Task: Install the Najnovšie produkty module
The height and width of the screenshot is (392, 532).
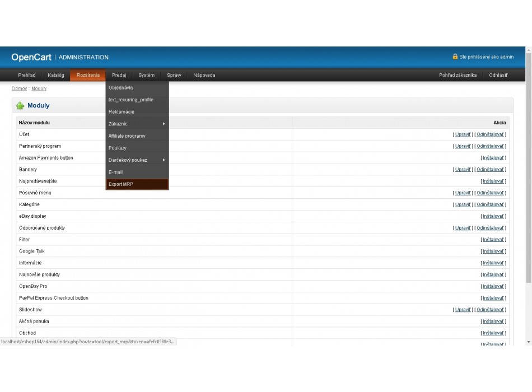Action: [493, 274]
